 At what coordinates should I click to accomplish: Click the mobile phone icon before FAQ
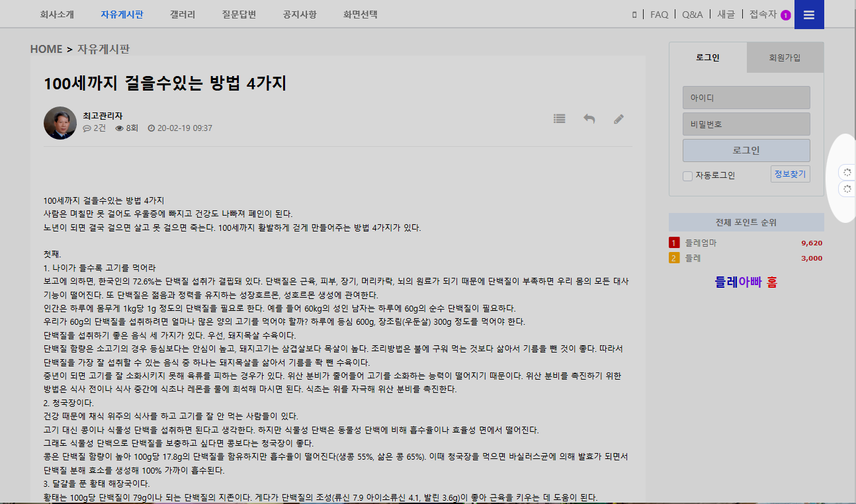point(635,15)
